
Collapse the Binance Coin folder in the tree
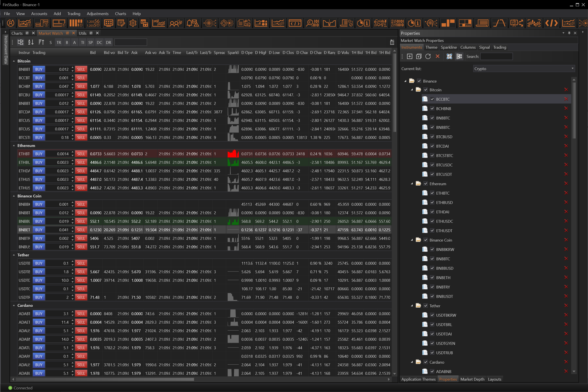tap(412, 240)
